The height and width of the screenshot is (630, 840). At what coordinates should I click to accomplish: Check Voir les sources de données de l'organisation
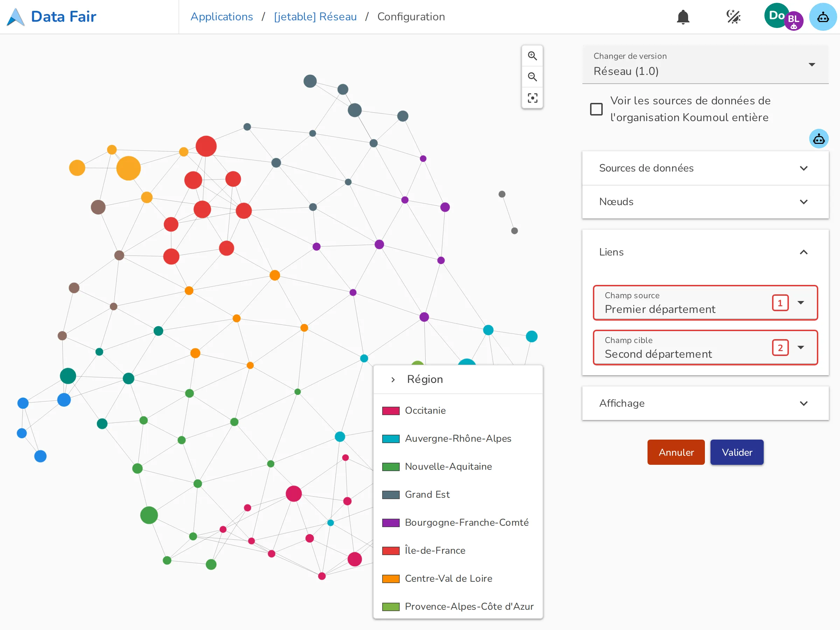(596, 109)
